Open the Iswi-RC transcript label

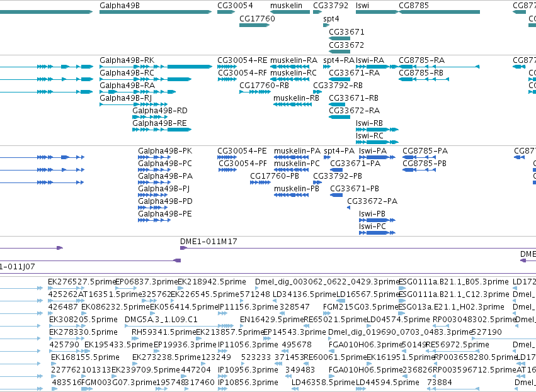369,136
